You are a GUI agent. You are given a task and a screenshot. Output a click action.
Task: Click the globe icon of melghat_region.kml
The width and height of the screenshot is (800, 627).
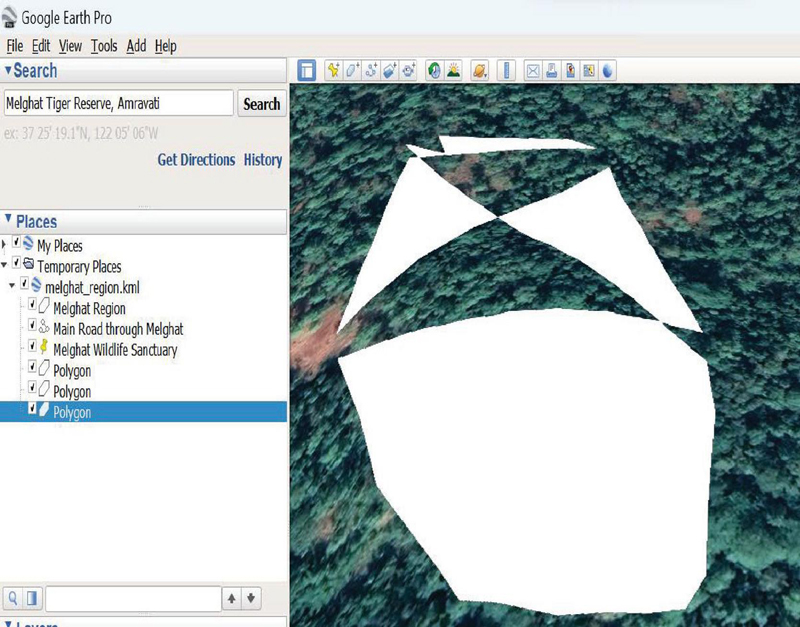point(36,285)
